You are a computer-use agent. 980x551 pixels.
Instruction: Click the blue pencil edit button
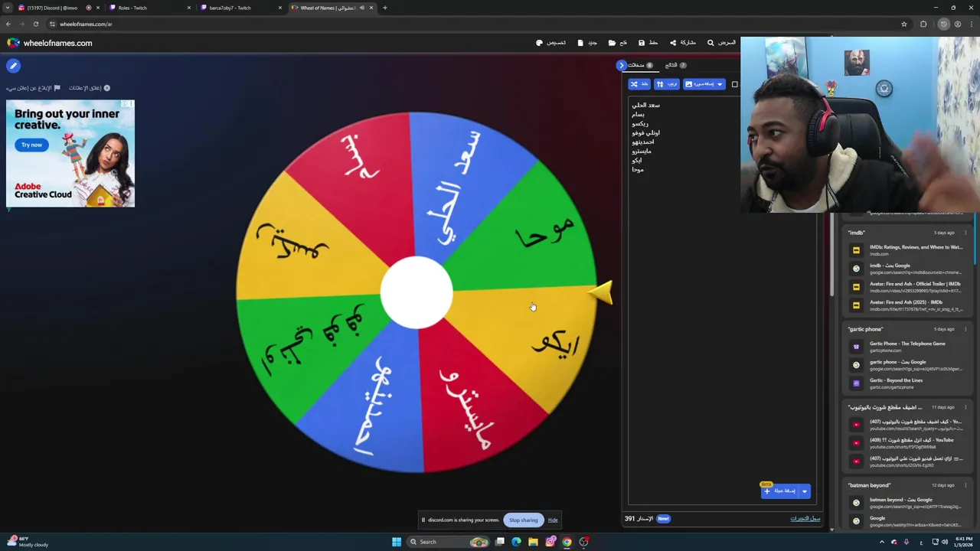coord(13,66)
